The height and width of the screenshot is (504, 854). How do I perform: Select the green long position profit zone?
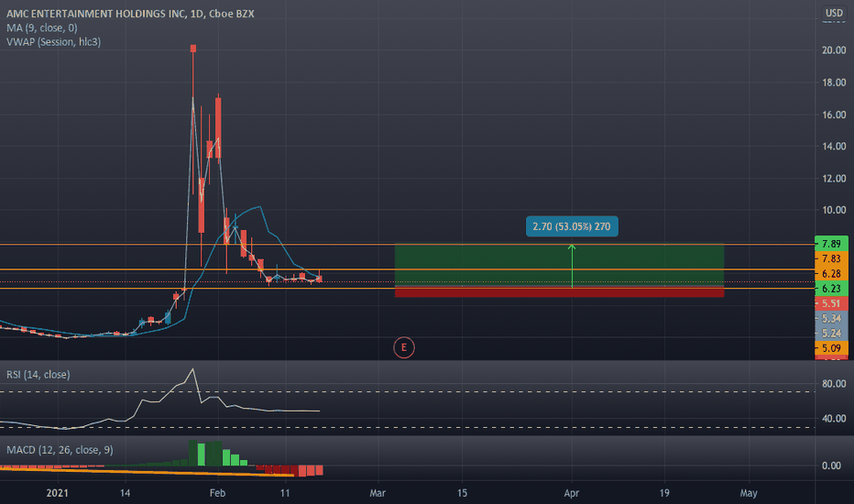tap(559, 266)
